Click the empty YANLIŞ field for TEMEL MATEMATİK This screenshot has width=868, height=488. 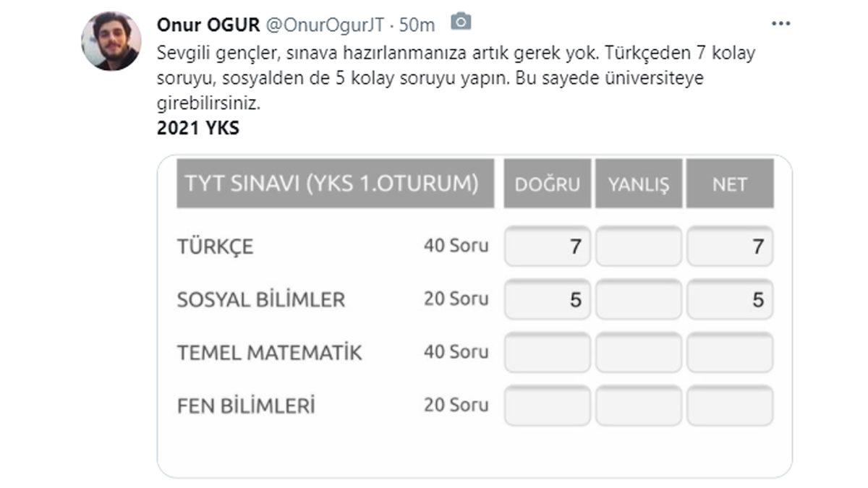point(638,352)
